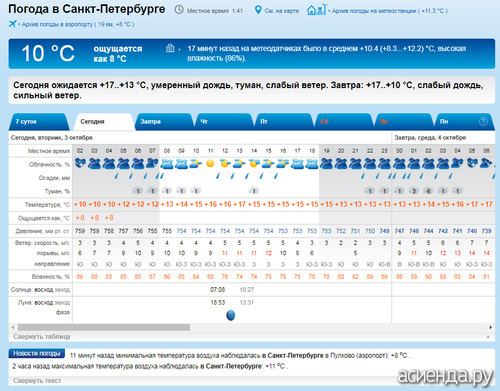Click the moon phase icon
The width and height of the screenshot is (500, 391).
pos(230,315)
